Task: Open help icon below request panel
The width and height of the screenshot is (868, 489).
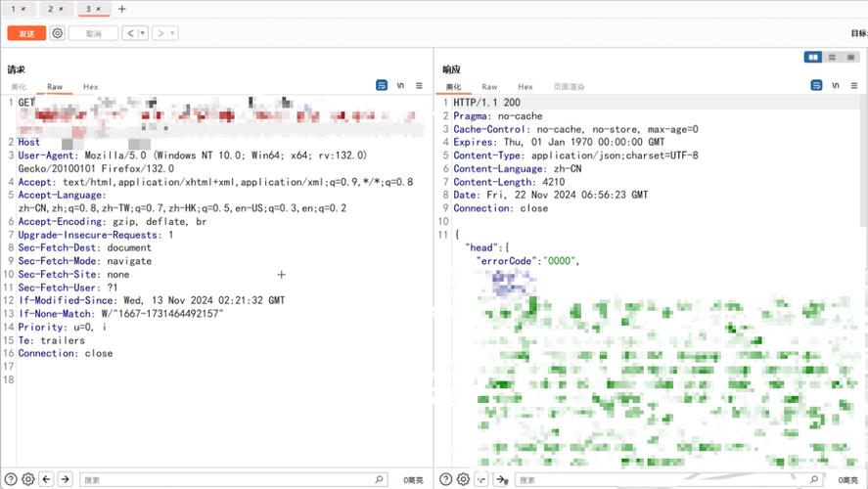Action: (11, 479)
